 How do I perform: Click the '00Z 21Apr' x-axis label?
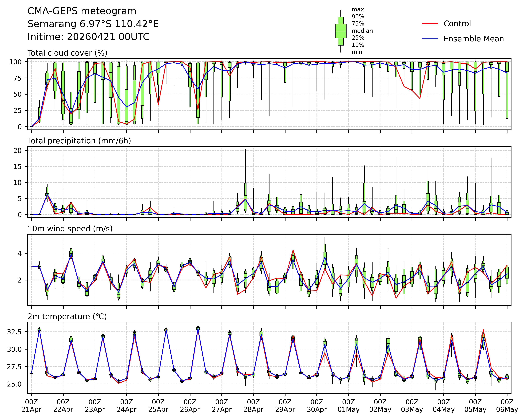pyautogui.click(x=31, y=406)
